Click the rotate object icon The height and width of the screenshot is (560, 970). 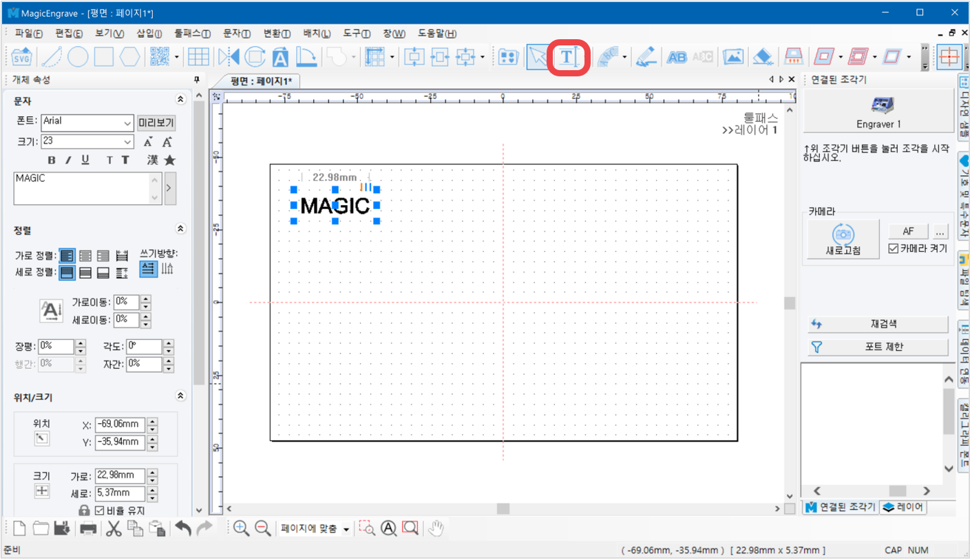pyautogui.click(x=255, y=57)
